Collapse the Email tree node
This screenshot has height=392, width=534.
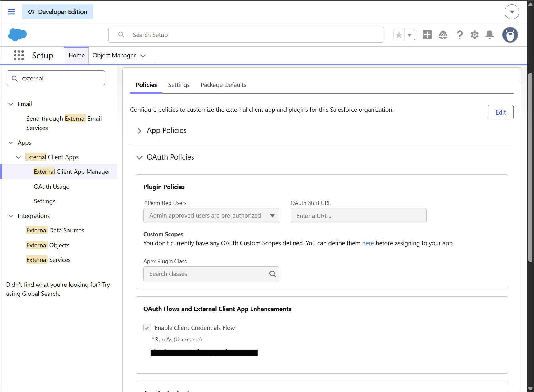coord(11,104)
